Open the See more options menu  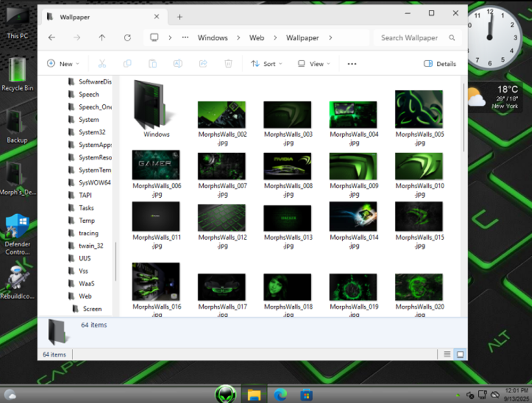pos(352,64)
